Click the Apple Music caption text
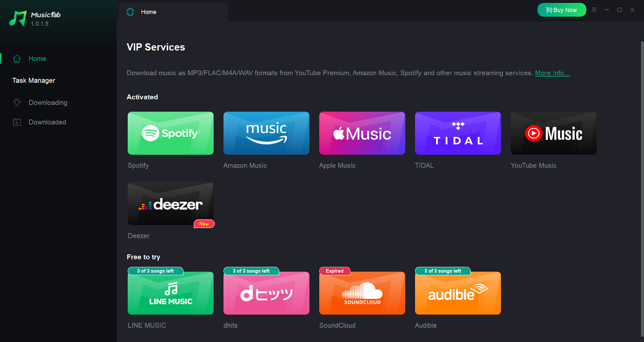Image resolution: width=644 pixels, height=342 pixels. tap(337, 165)
